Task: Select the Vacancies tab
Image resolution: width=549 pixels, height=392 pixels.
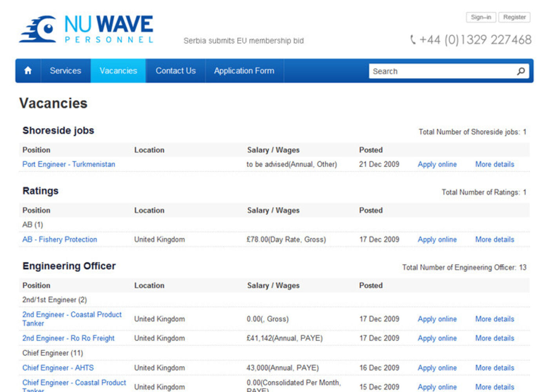Action: click(118, 71)
